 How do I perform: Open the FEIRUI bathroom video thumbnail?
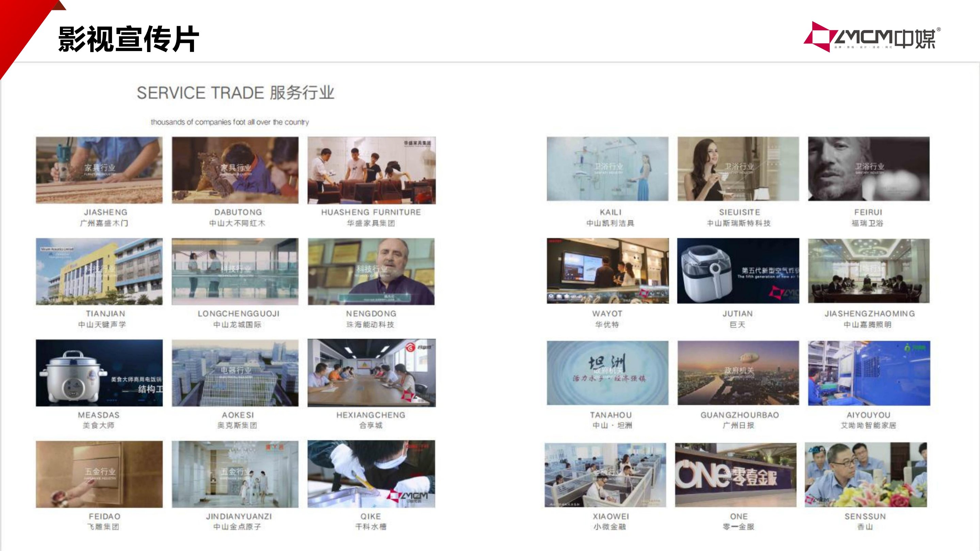click(x=868, y=168)
